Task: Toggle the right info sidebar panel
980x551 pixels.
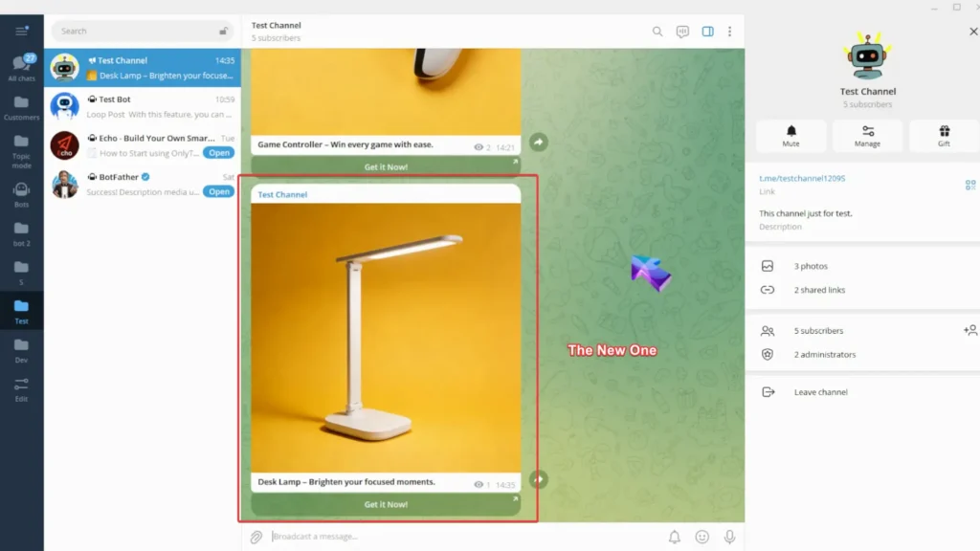Action: coord(706,30)
